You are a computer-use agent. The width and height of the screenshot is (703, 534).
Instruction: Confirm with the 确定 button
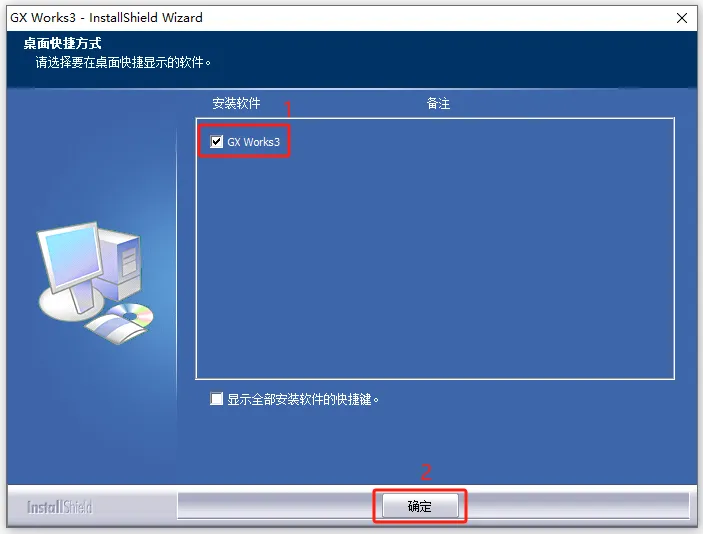420,506
